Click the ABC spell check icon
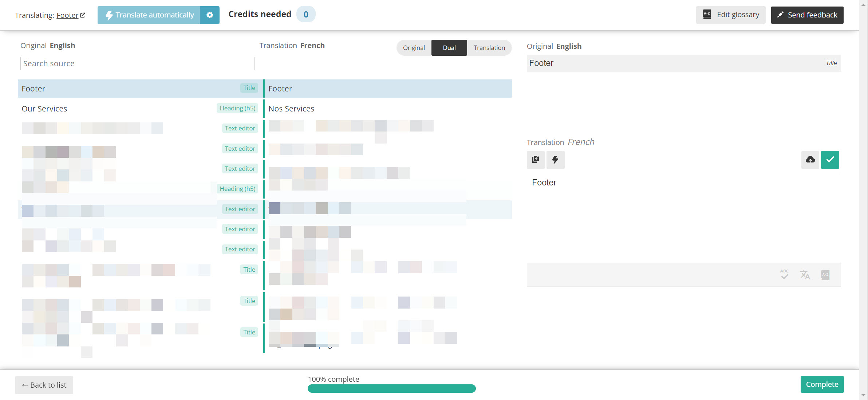The width and height of the screenshot is (868, 400). coord(784,275)
